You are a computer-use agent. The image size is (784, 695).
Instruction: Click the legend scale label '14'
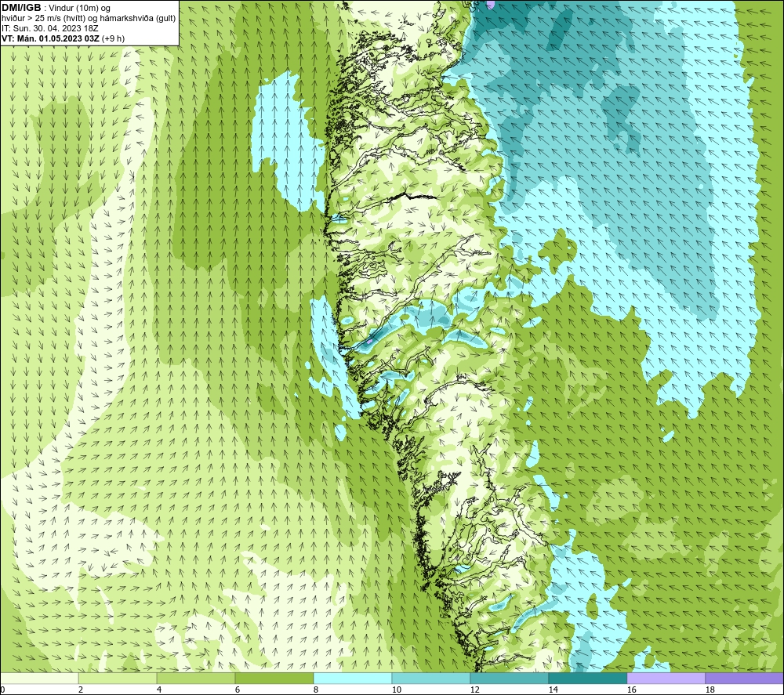553,690
